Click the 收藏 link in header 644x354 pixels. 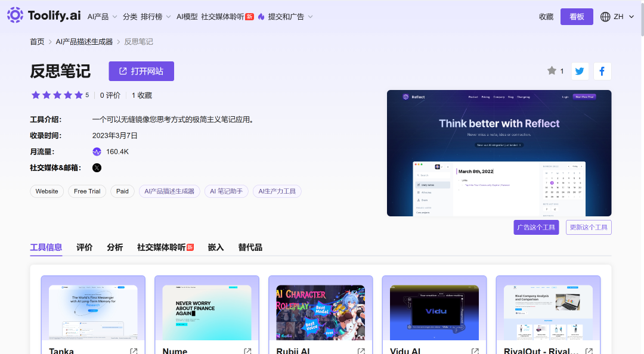(x=546, y=17)
